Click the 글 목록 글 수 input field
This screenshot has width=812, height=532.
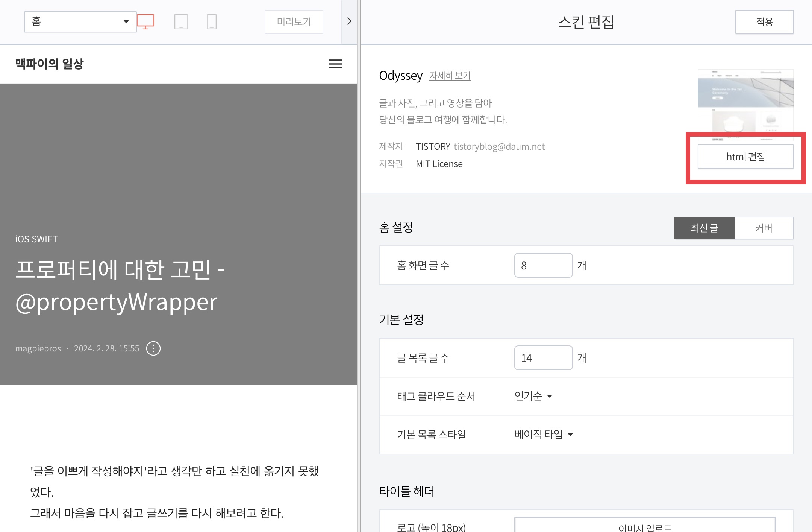click(x=543, y=358)
